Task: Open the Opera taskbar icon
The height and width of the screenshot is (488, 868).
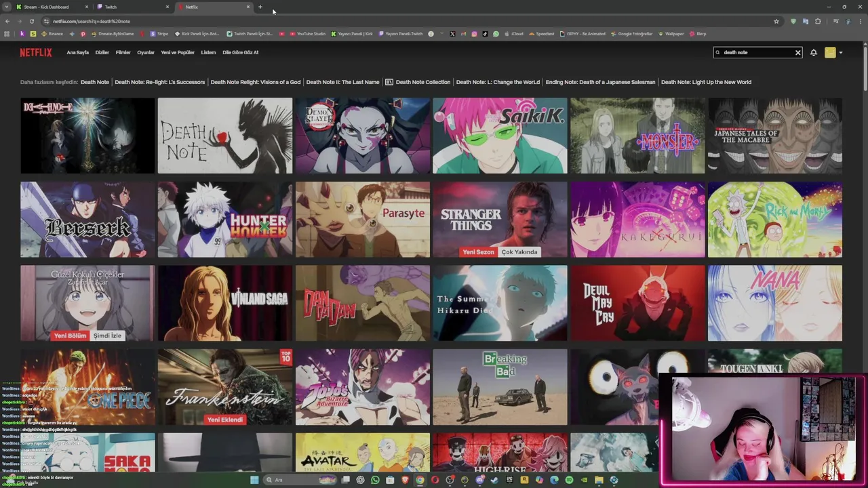Action: tap(435, 480)
